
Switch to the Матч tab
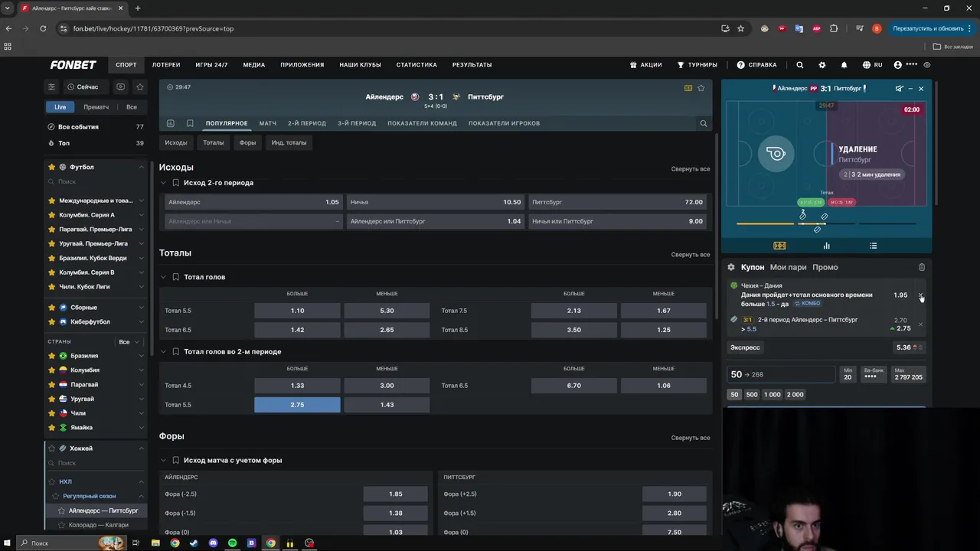(268, 123)
